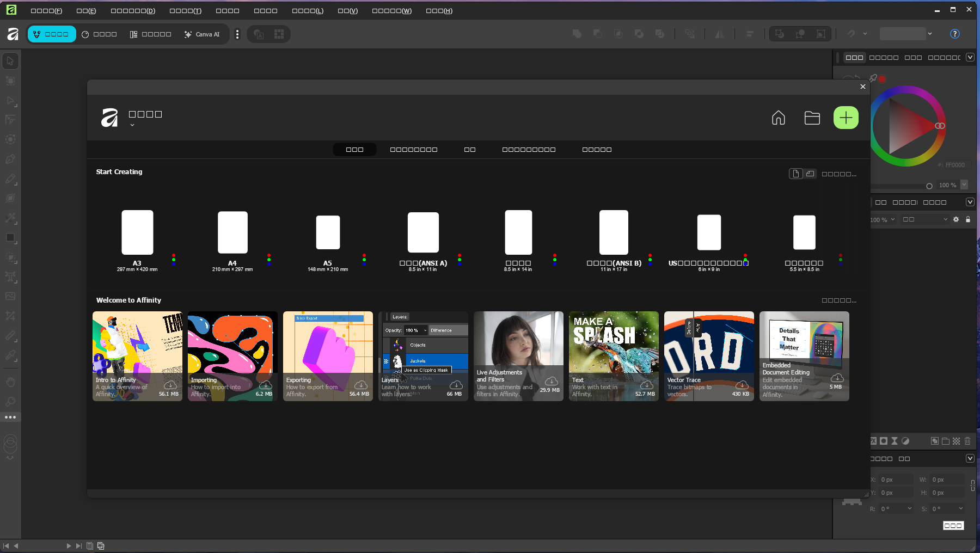Toggle the aspect ratio link in Transform panel
The height and width of the screenshot is (553, 980).
coord(973,486)
